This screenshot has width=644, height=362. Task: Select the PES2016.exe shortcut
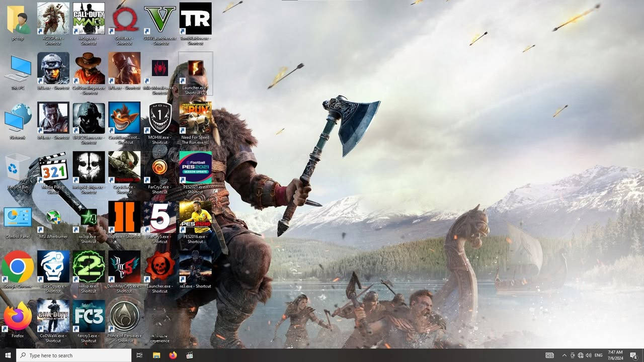tap(195, 223)
